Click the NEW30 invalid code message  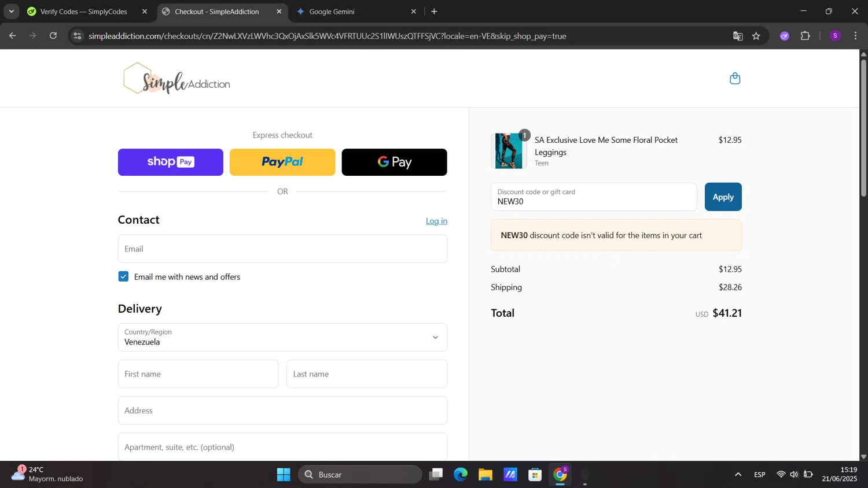click(616, 235)
